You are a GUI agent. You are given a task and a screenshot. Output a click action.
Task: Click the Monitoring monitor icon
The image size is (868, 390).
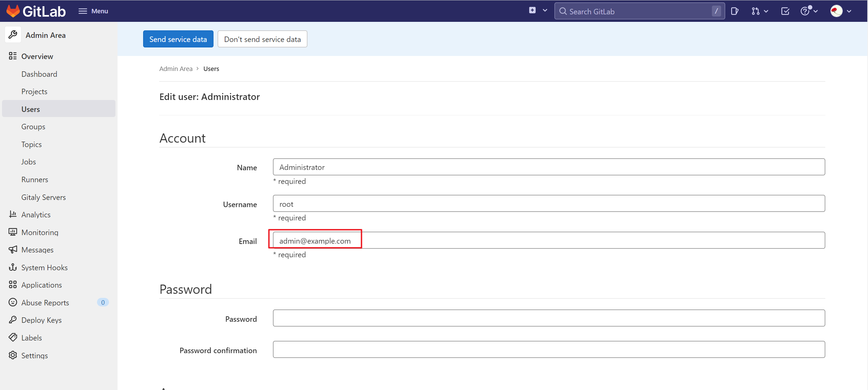(13, 232)
